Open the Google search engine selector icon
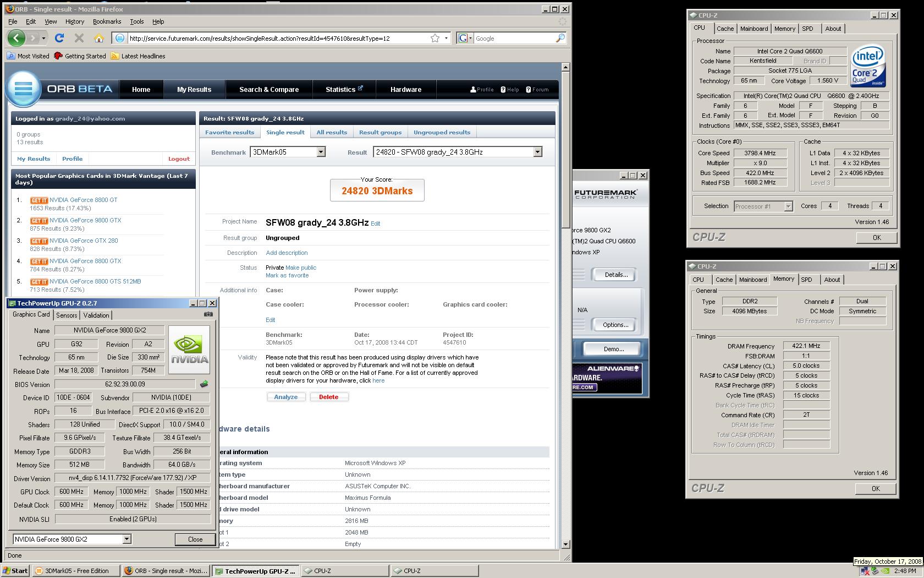The image size is (924, 578). 465,38
